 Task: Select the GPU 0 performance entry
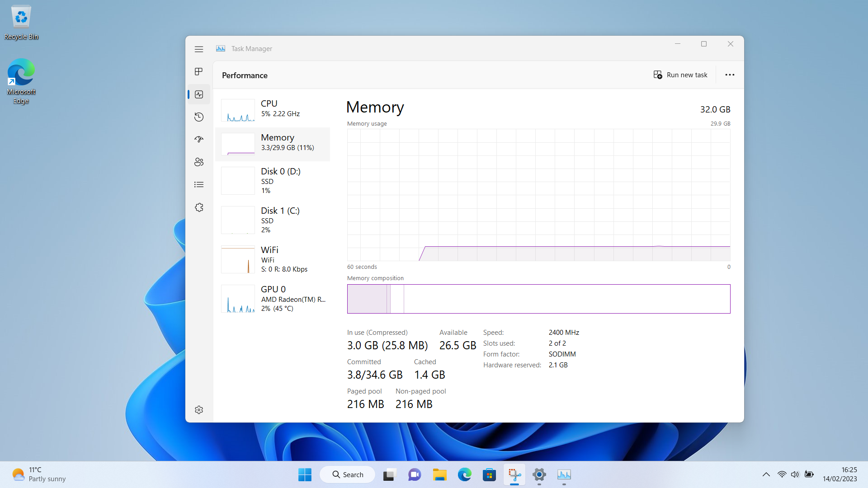[x=273, y=299]
